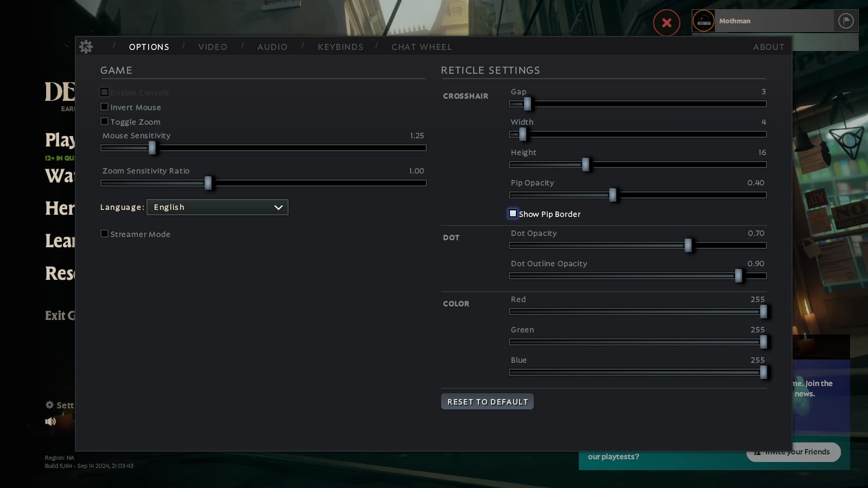Click the chevron arrow of the Language dropdown
Viewport: 868px width, 488px height.
pyautogui.click(x=278, y=207)
